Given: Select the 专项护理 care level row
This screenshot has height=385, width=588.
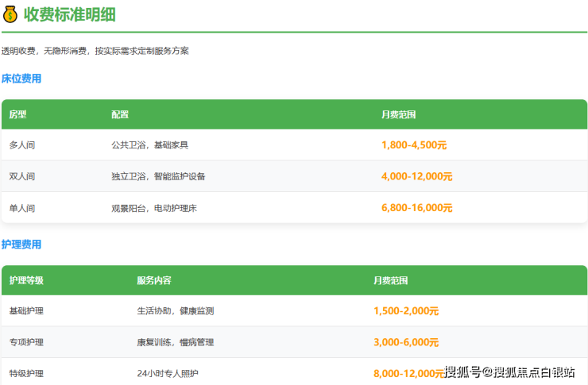Looking at the screenshot, I should pos(26,342).
